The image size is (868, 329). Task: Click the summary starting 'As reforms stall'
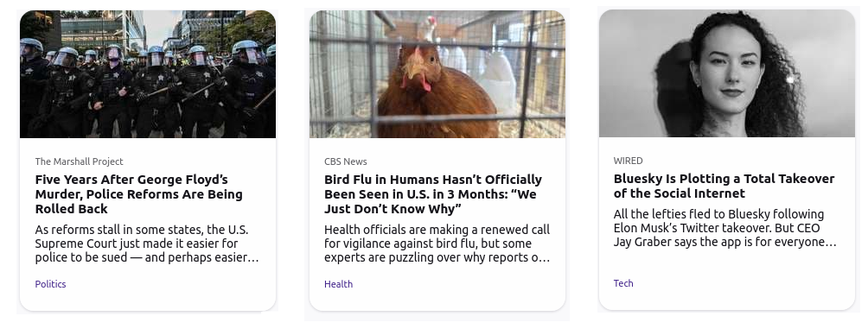click(147, 244)
